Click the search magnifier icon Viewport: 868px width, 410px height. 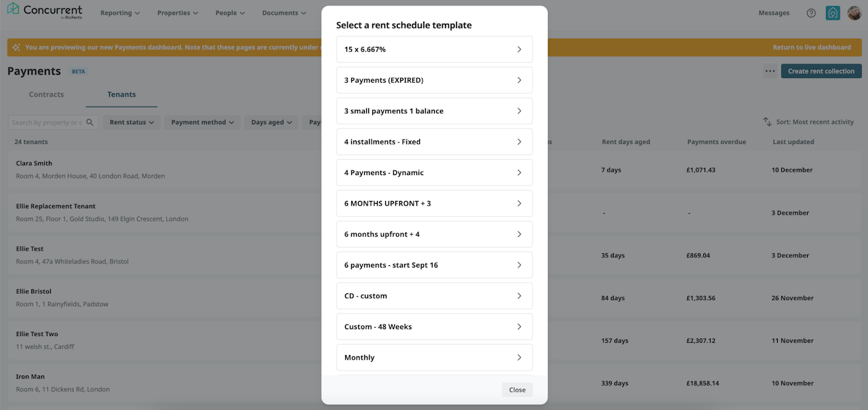point(90,122)
